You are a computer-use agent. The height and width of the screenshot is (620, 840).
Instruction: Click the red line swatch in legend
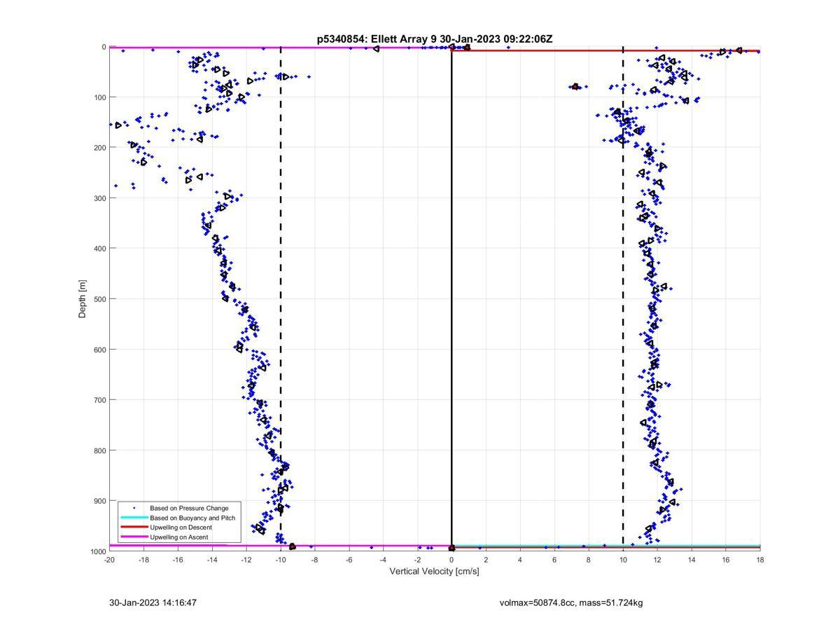pos(134,528)
